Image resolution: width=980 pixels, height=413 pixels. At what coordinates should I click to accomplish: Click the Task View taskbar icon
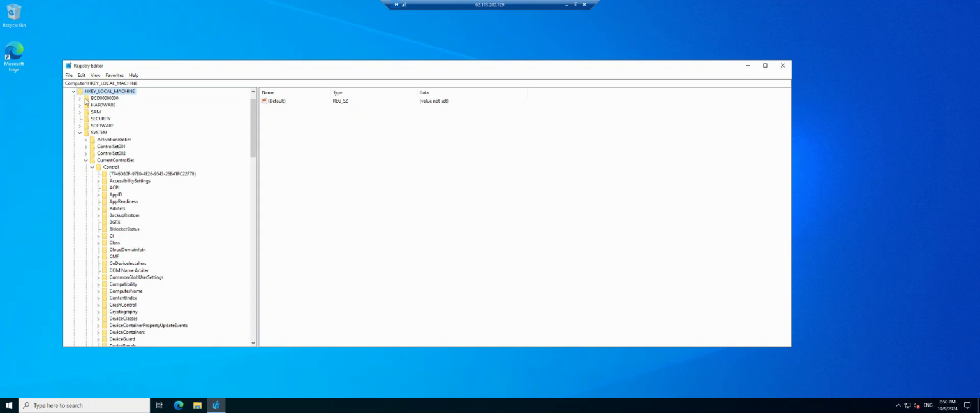pos(159,405)
